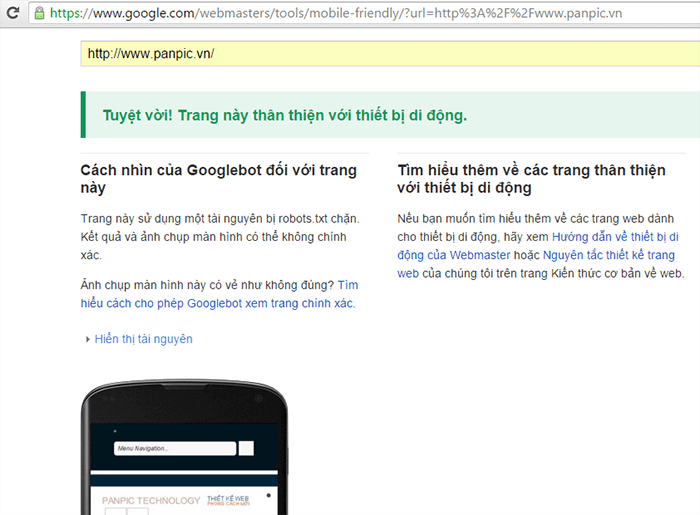Screen dimensions: 700x515
Task: Click the white button beside Menu Navigation
Action: [246, 448]
